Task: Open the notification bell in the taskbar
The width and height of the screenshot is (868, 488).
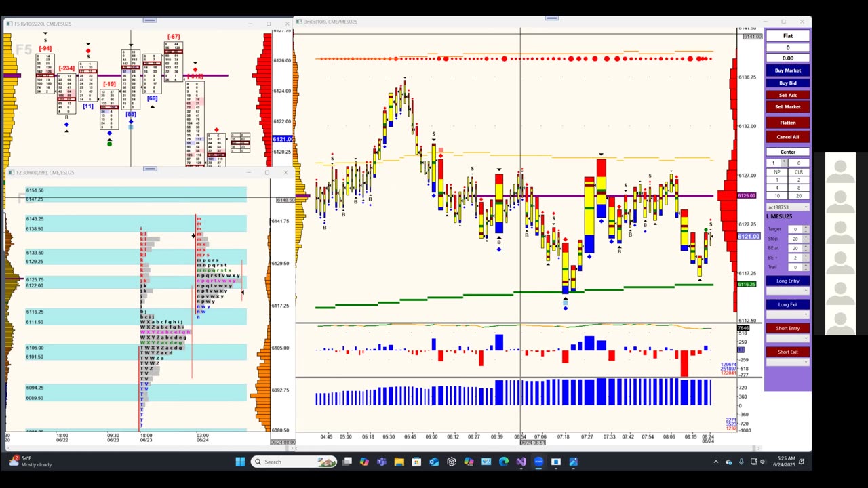Action: [802, 462]
